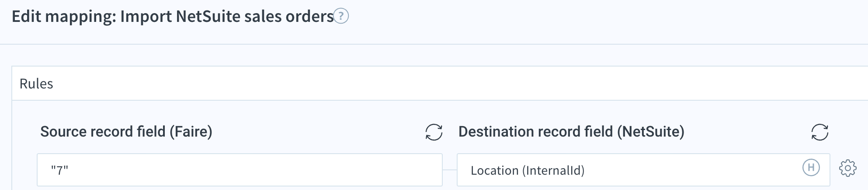The width and height of the screenshot is (868, 190).
Task: Click the hard-coded H indicator icon
Action: (811, 167)
